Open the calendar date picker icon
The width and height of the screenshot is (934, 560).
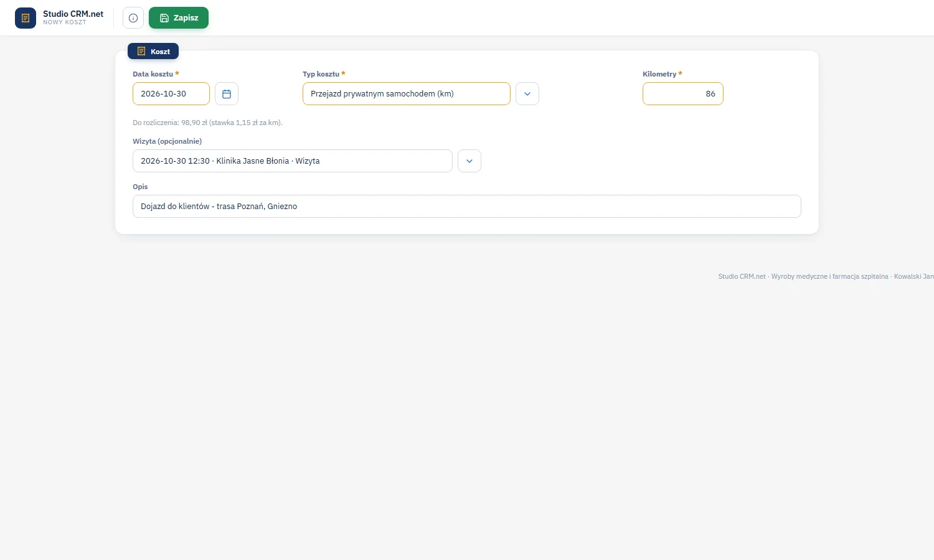coord(227,94)
